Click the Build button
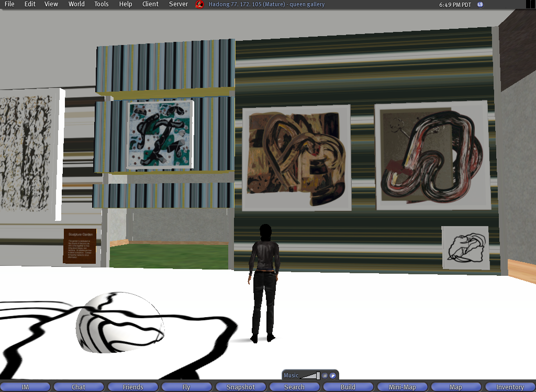Screen dimensions: 536x392 pos(348,387)
